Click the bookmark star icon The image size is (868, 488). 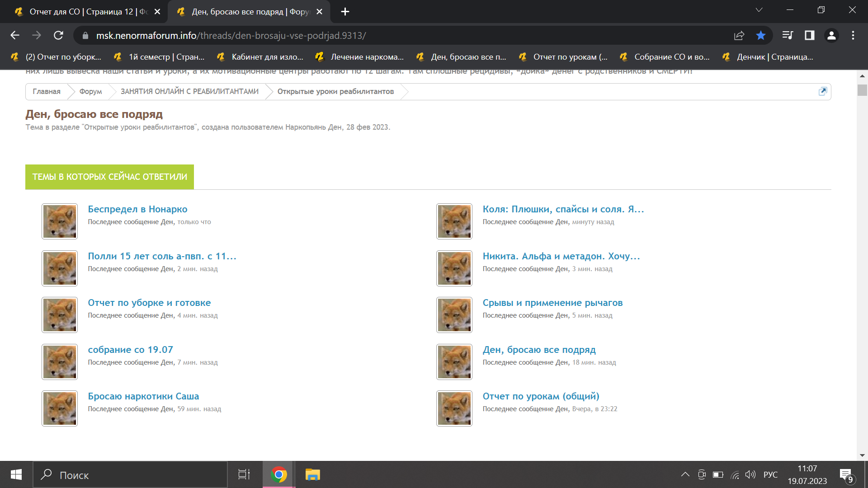(x=761, y=35)
